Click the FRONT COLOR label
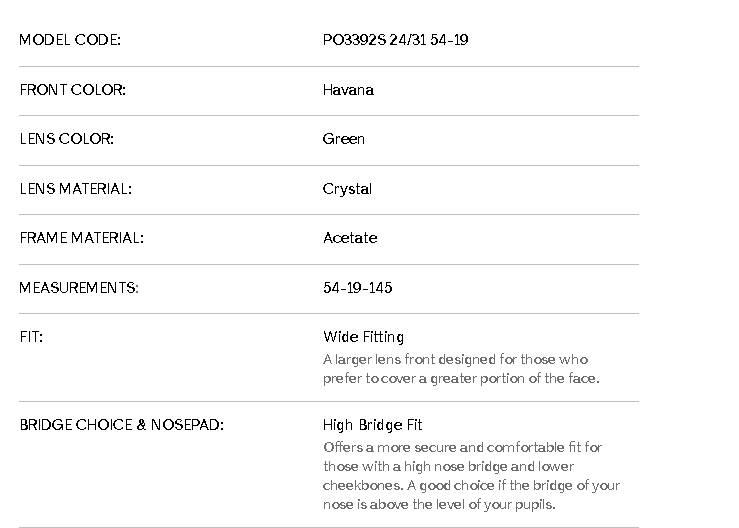Screen dimensions: 739x528 point(72,90)
